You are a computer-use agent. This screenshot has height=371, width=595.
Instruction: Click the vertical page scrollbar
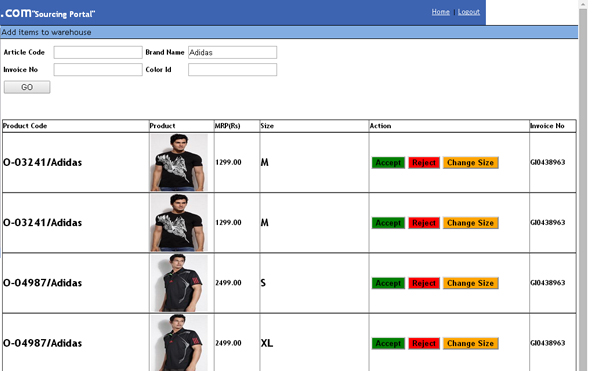(x=583, y=186)
